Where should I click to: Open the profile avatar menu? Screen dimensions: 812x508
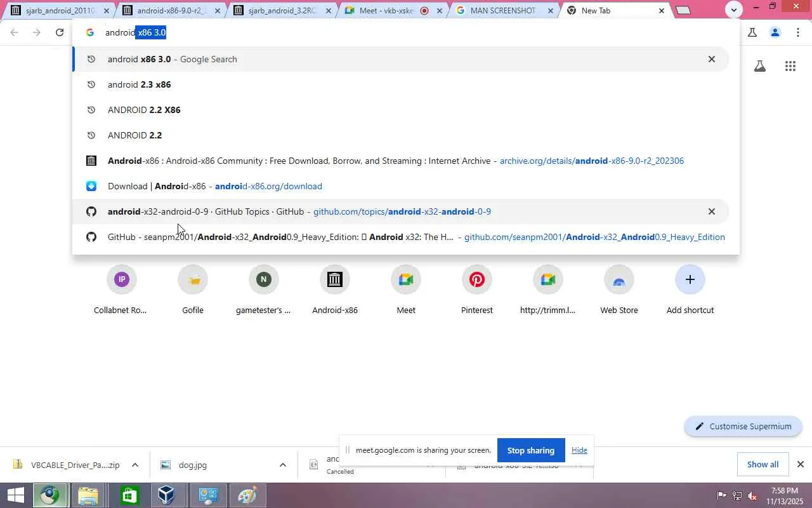pos(775,32)
